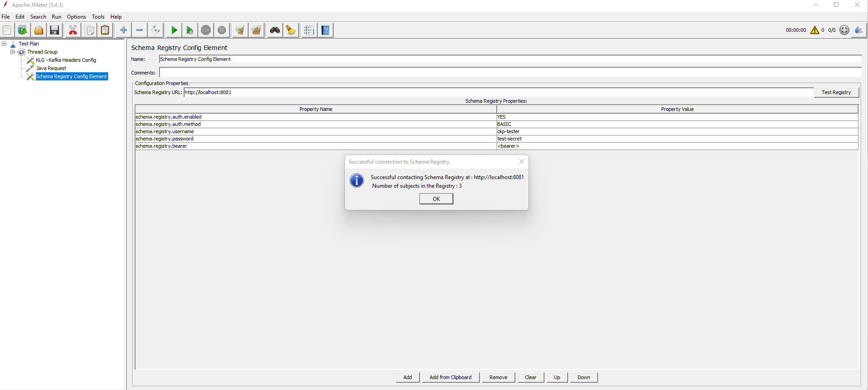This screenshot has height=390, width=868.
Task: Click the Property Name column header
Action: click(x=316, y=109)
